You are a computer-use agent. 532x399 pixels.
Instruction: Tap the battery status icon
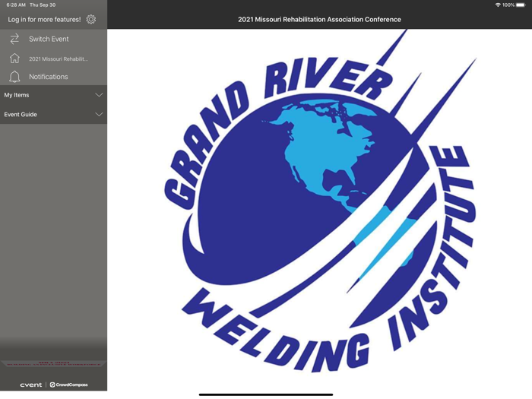click(521, 5)
